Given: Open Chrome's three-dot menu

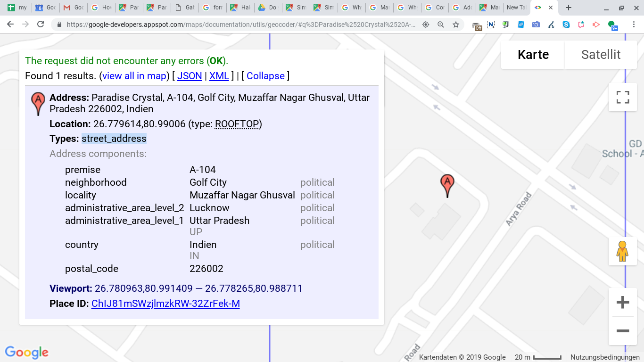Looking at the screenshot, I should point(634,24).
